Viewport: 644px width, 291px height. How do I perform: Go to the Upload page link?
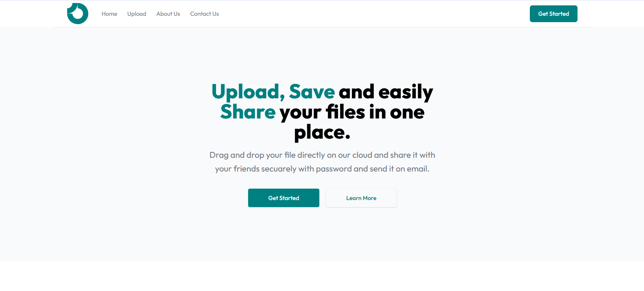(x=137, y=14)
